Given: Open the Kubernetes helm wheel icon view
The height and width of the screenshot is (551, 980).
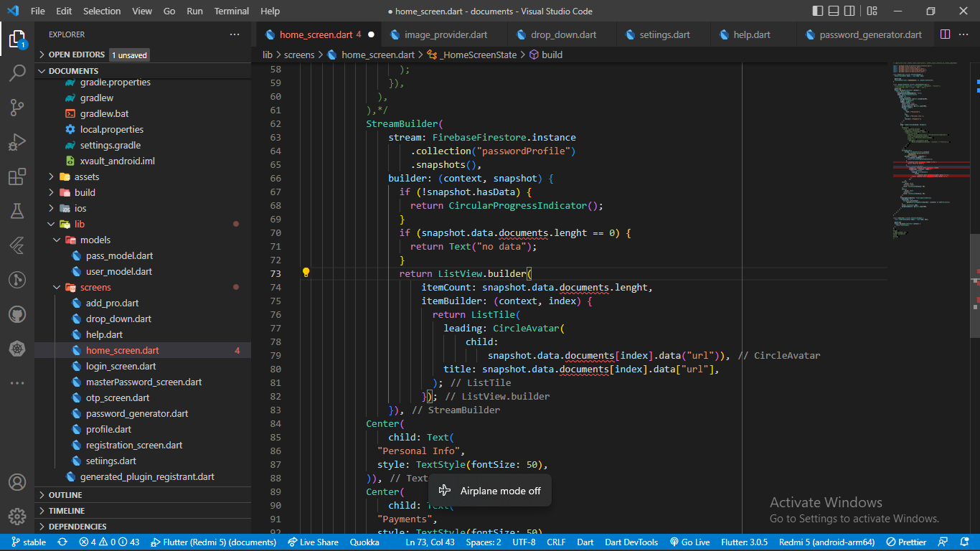Looking at the screenshot, I should [17, 349].
